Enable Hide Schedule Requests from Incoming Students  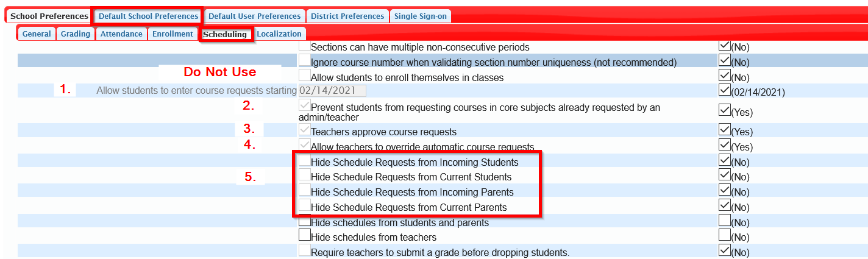pyautogui.click(x=304, y=160)
